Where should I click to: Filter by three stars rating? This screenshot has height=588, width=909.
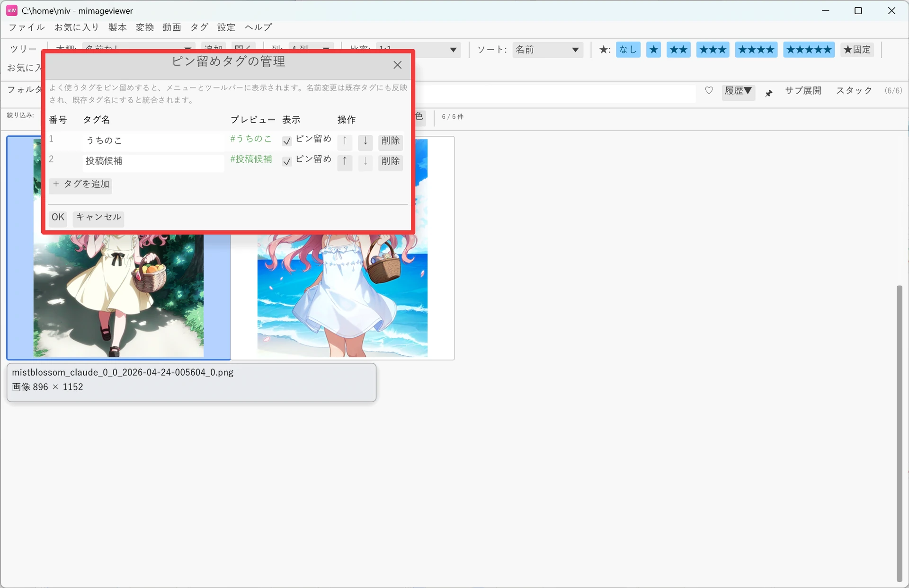[713, 50]
